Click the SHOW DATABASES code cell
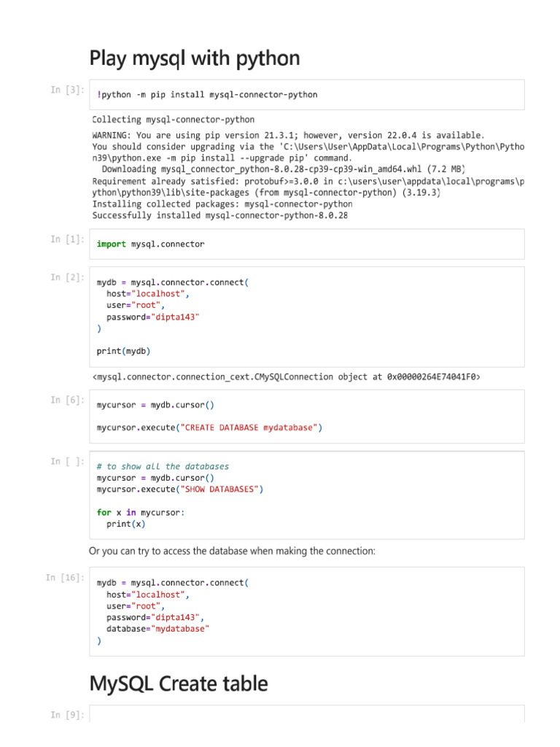Screen dimensions: 560x747 click(307, 495)
